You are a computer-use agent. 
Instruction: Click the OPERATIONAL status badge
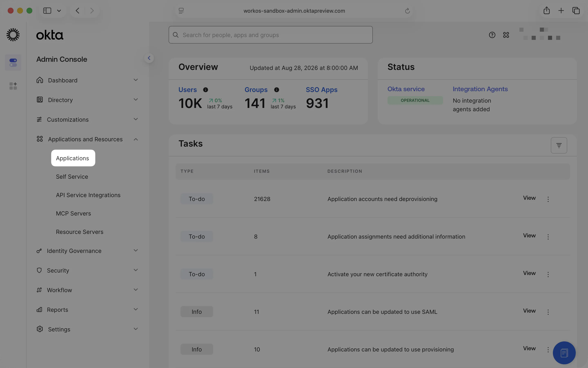(415, 100)
